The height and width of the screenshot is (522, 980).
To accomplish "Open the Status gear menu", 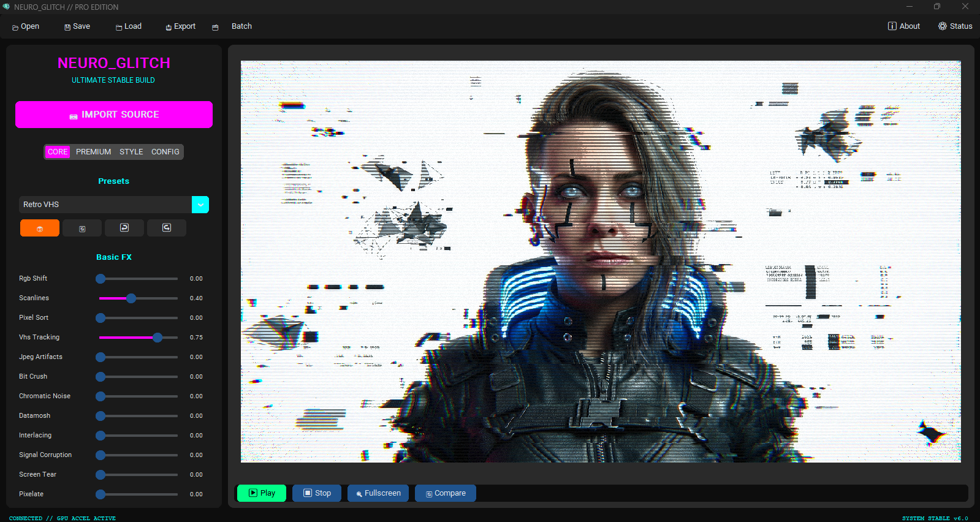I will click(955, 26).
